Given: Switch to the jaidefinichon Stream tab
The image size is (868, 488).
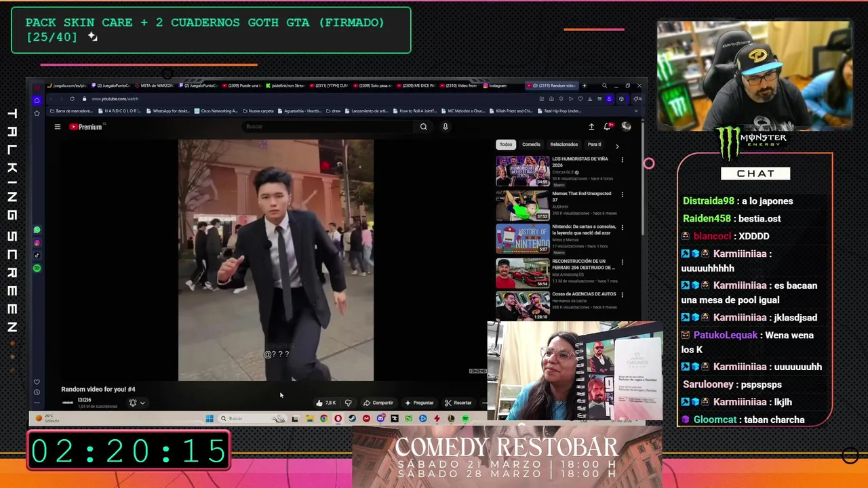Looking at the screenshot, I should [286, 85].
